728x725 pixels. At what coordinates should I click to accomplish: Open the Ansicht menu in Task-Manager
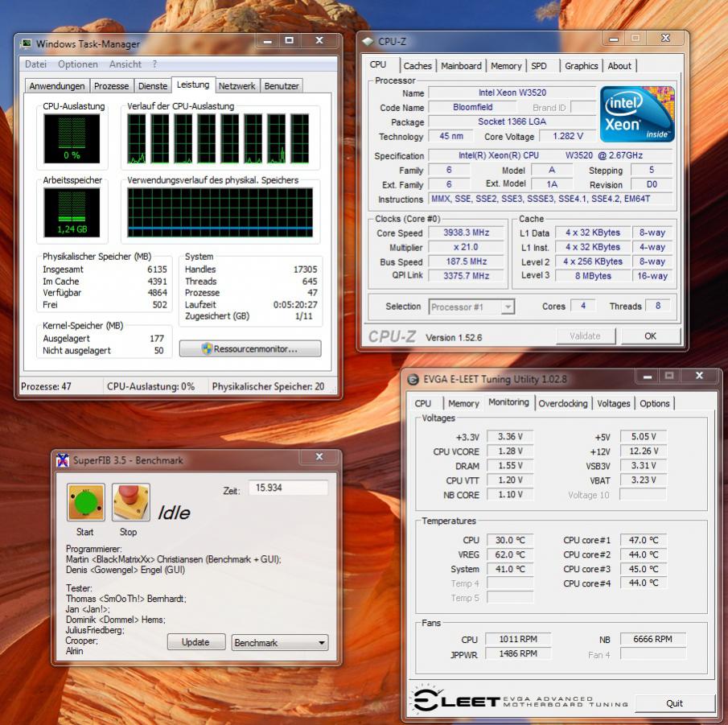[125, 64]
